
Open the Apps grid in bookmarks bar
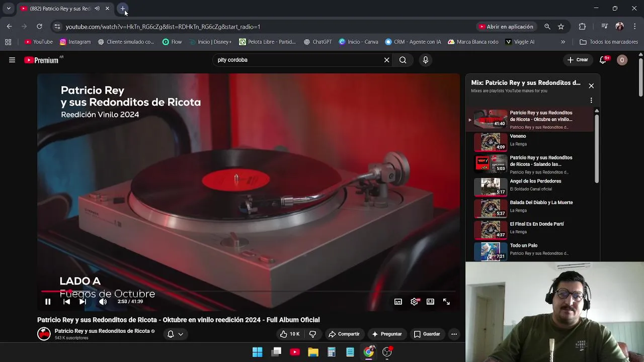pos(8,42)
